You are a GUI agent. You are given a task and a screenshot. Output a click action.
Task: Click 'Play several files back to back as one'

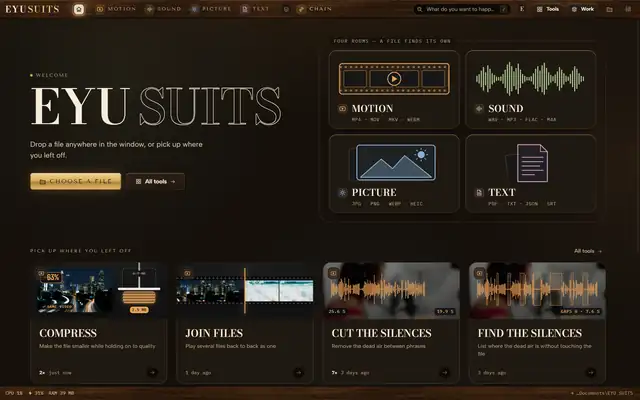tap(231, 346)
